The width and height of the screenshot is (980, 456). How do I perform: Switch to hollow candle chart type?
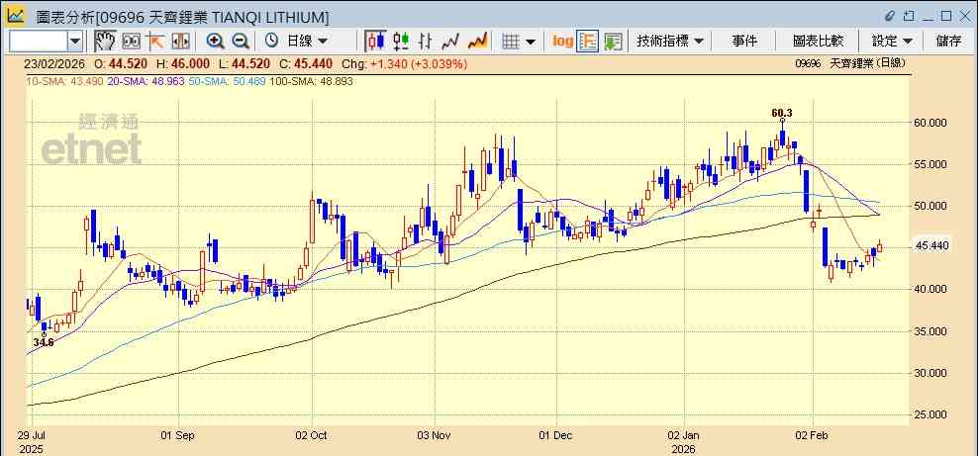pos(401,42)
